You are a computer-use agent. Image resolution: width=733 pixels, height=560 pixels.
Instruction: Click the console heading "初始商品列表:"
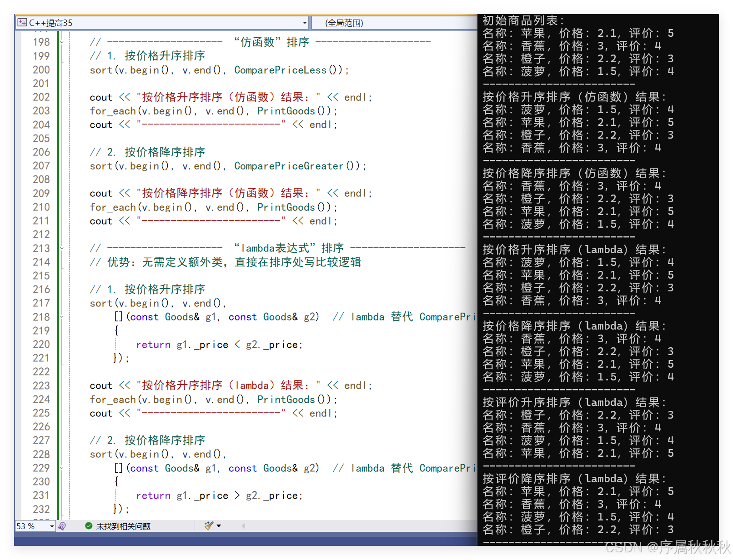coord(523,20)
